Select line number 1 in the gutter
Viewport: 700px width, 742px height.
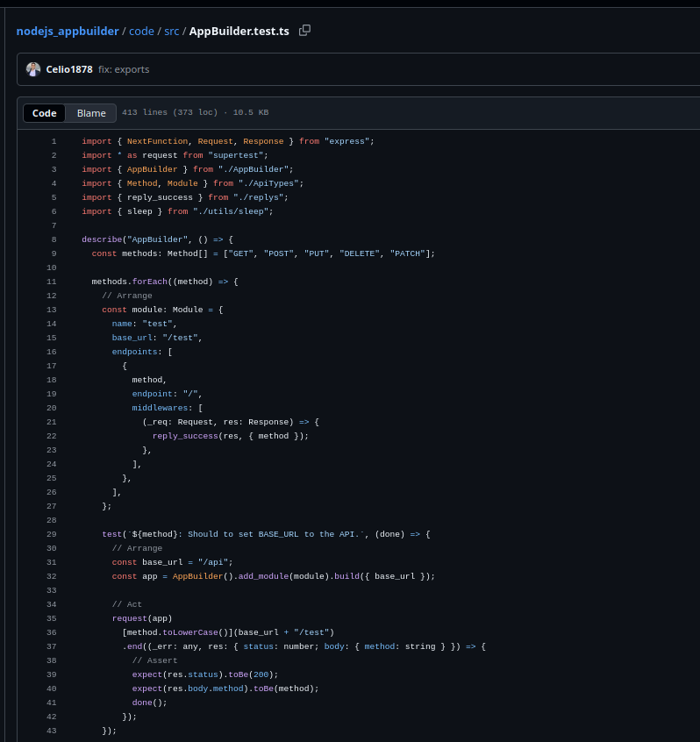pyautogui.click(x=54, y=141)
